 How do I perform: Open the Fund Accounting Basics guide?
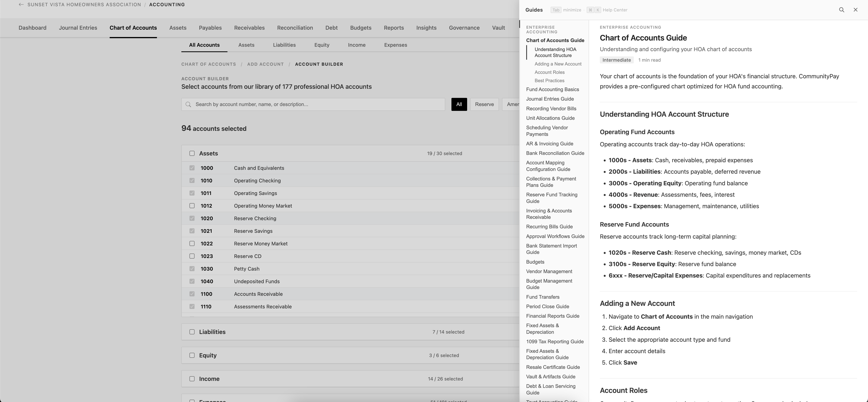553,89
